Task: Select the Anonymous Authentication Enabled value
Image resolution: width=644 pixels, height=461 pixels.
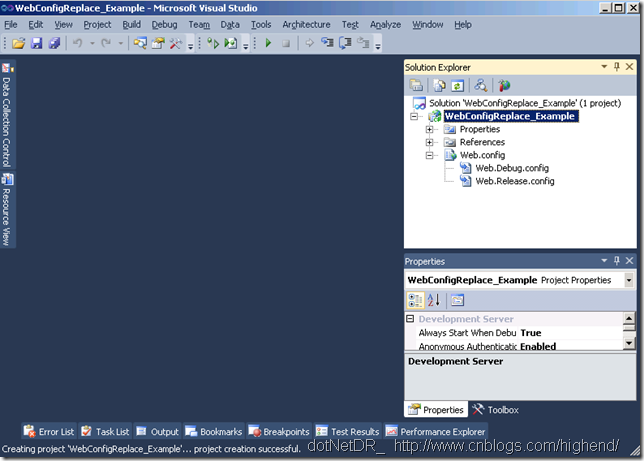Action: (538, 346)
